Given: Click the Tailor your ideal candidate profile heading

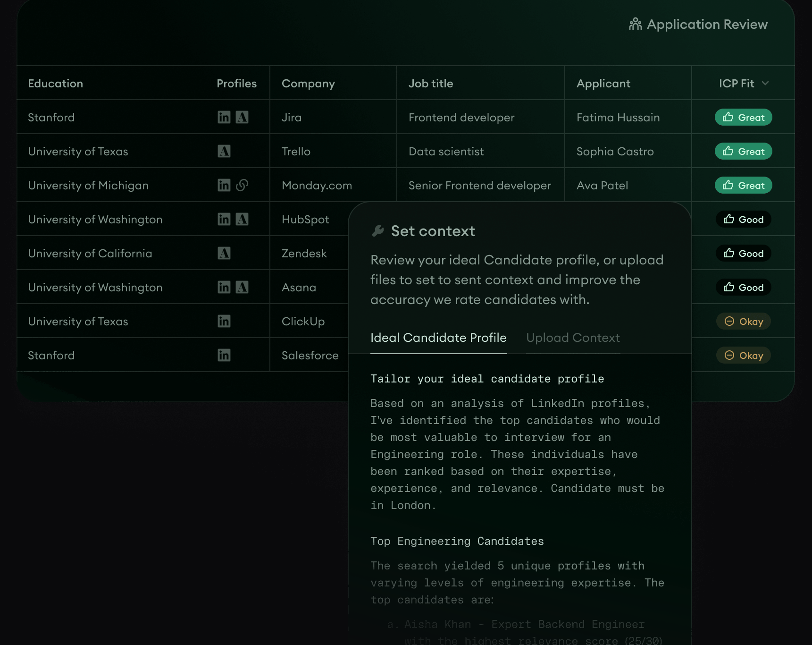Looking at the screenshot, I should pos(487,379).
